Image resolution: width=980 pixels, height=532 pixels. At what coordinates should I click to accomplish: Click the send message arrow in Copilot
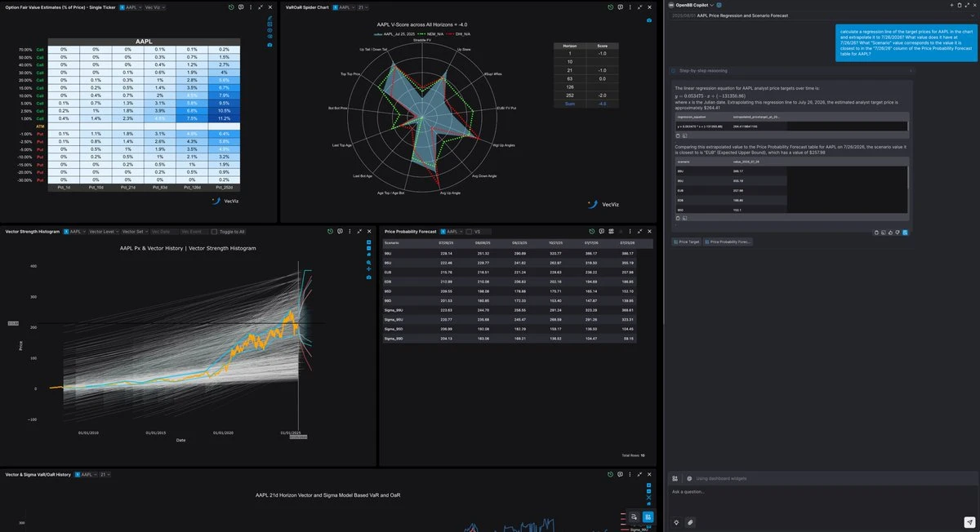pyautogui.click(x=969, y=522)
